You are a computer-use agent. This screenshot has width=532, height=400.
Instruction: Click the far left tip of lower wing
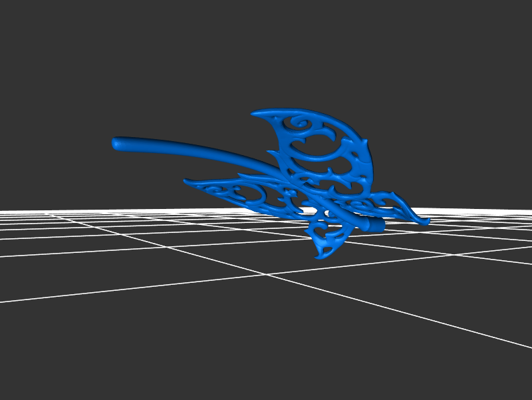pos(187,180)
